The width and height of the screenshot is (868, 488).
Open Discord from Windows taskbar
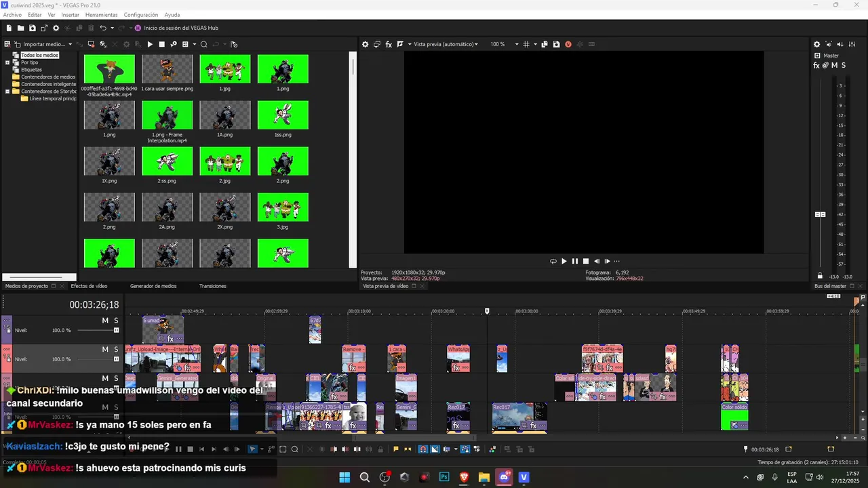click(504, 477)
